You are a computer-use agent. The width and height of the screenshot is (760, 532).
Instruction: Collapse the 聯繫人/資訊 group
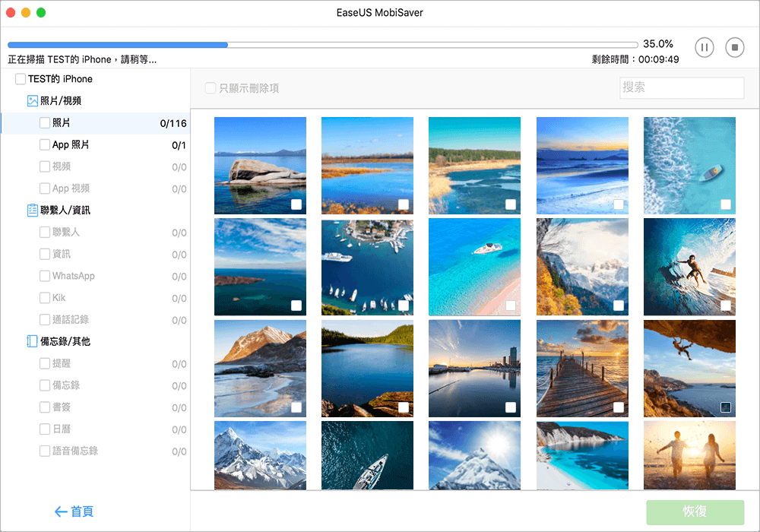pyautogui.click(x=65, y=211)
